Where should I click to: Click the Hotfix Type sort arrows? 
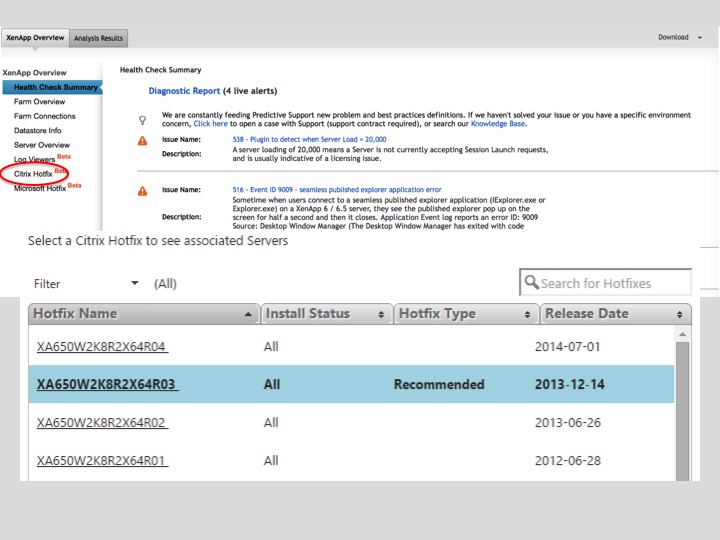(x=527, y=315)
